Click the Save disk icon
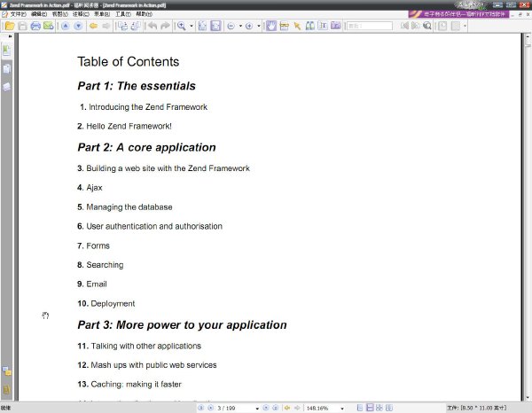Viewport: 532px width, 413px height. tap(23, 26)
